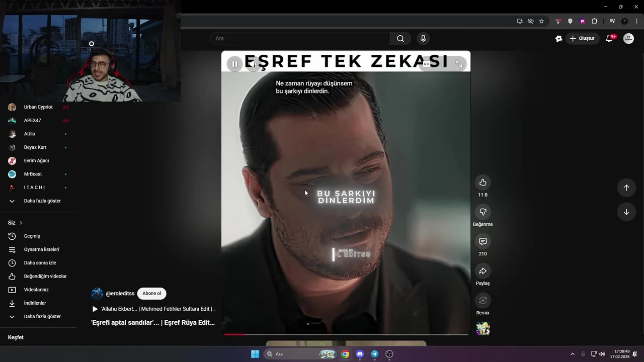Dislike the Short via Beğenme
644x362 pixels.
point(482,212)
